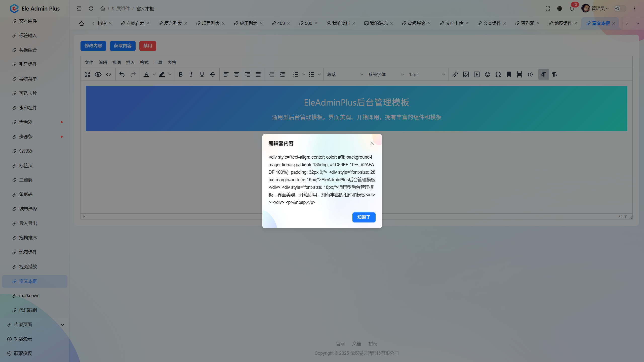The height and width of the screenshot is (362, 644).
Task: Click the insert link icon in editor toolbar
Action: [x=455, y=74]
